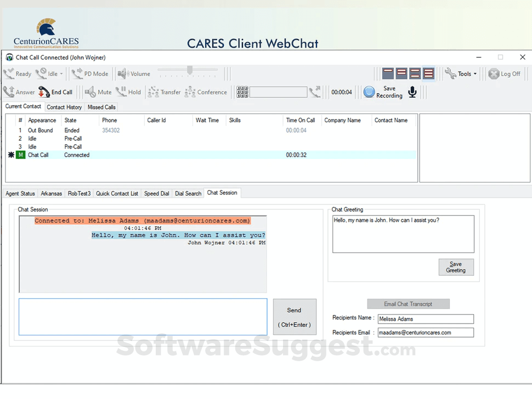The image size is (532, 399).
Task: Mute the current call
Action: pyautogui.click(x=98, y=92)
